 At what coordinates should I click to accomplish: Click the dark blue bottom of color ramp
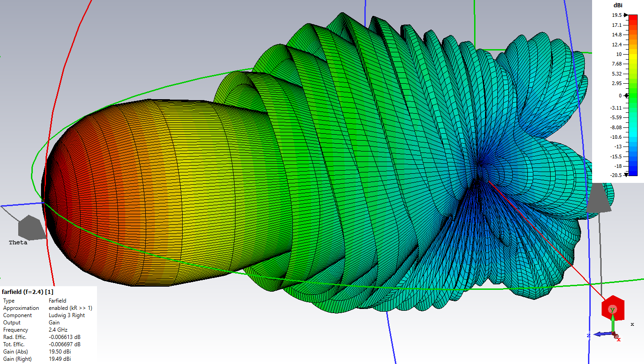(x=633, y=172)
